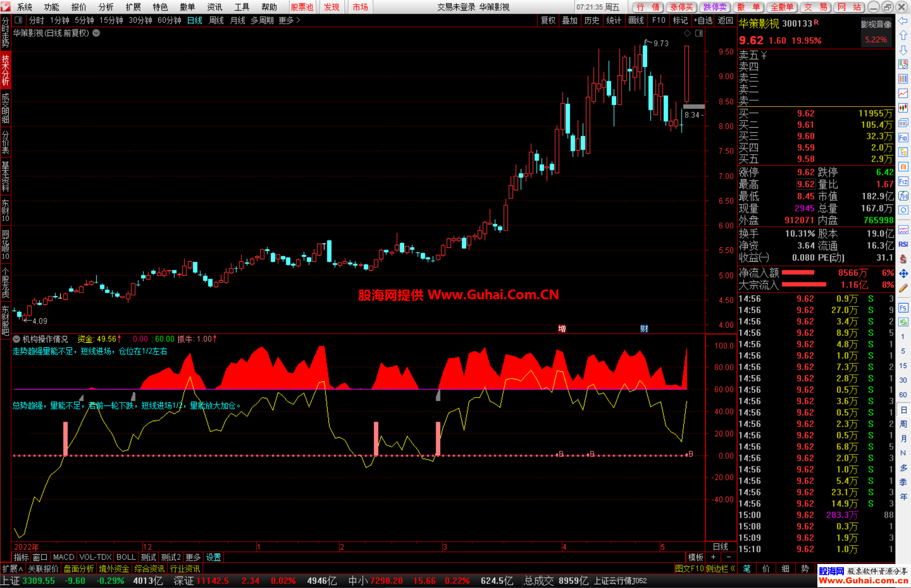Select the 60 minute period in right sidebar
Image resolution: width=911 pixels, height=588 pixels.
903,395
